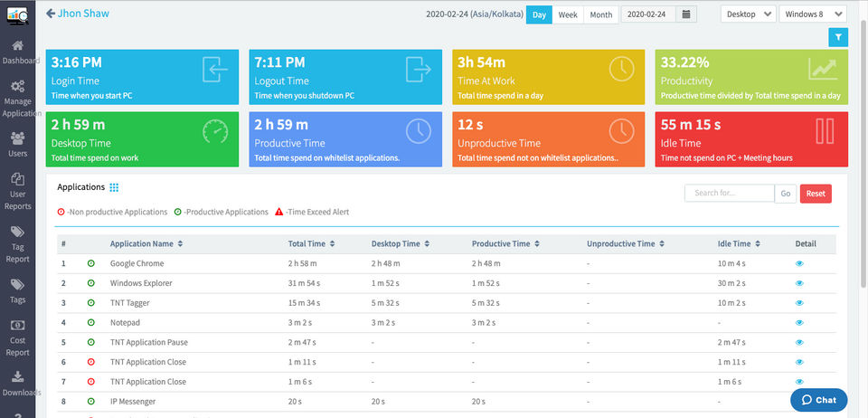The image size is (868, 418).
Task: Sort by Total Time column
Action: point(311,243)
